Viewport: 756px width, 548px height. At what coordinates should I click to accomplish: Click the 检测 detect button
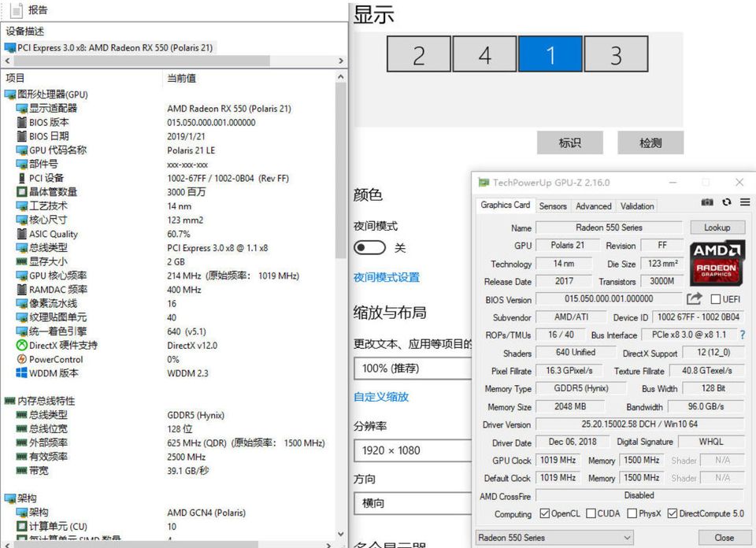tap(650, 143)
